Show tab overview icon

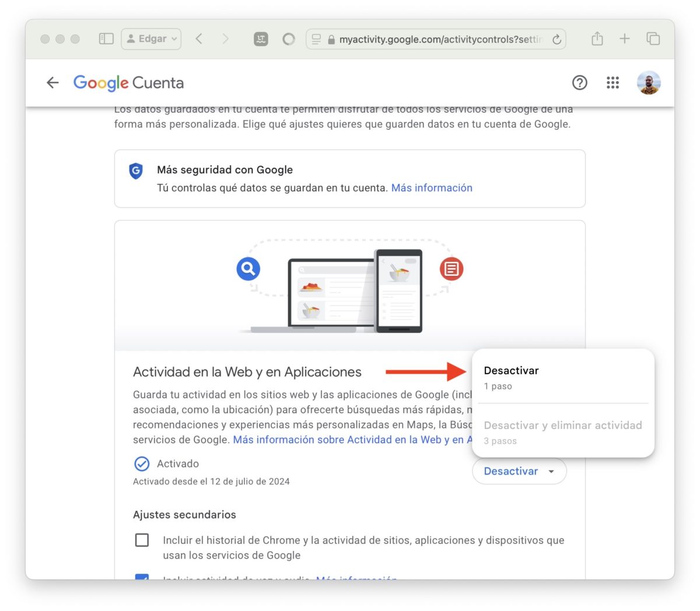(653, 39)
